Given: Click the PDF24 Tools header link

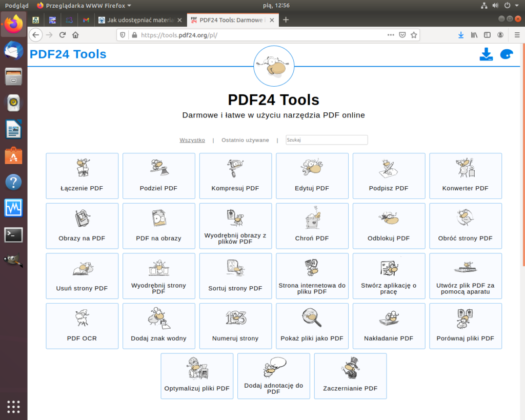Looking at the screenshot, I should (68, 54).
